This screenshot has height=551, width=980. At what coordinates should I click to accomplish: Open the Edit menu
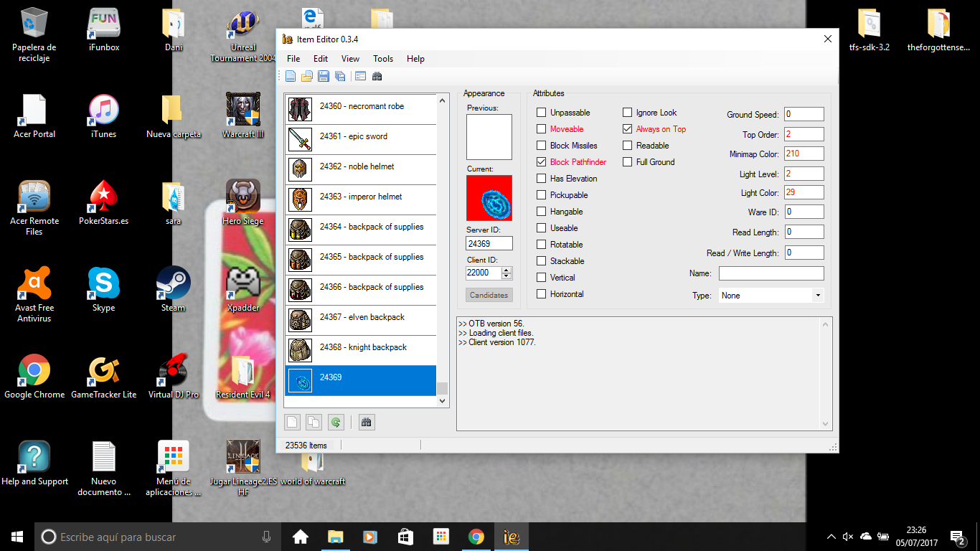[x=321, y=59]
